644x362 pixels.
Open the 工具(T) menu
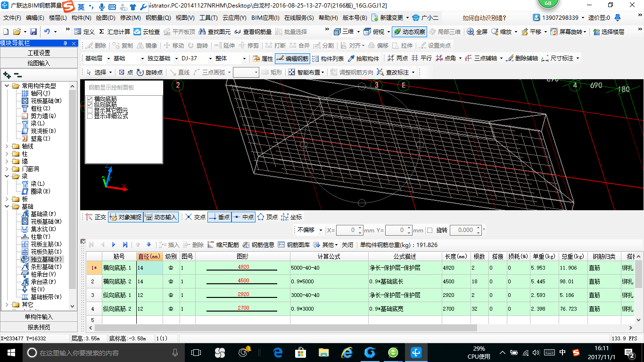[208, 18]
